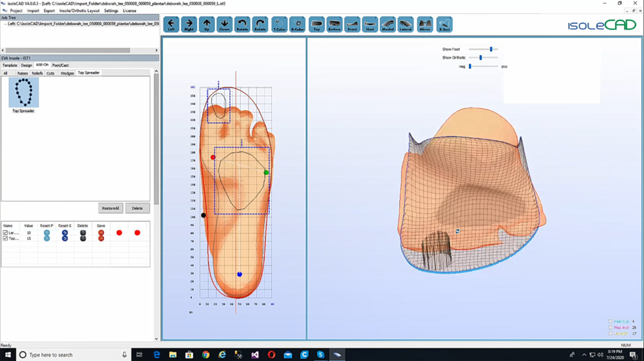Click the RestoreAll button
Viewport: 644px width, 361px height.
coord(111,208)
